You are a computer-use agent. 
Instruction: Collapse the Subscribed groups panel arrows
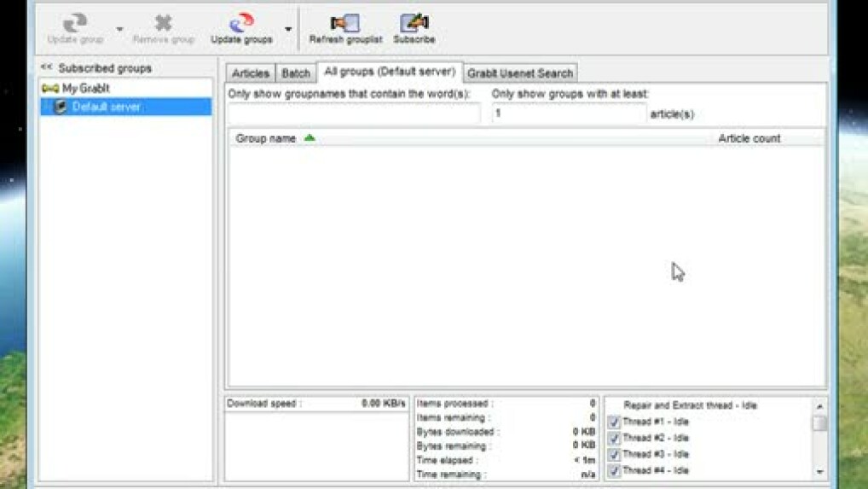[x=46, y=67]
